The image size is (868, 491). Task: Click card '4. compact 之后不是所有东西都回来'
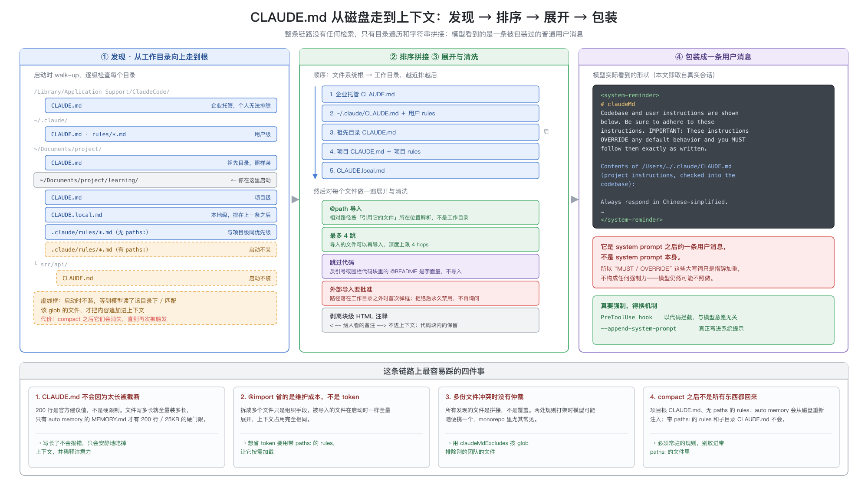click(741, 427)
